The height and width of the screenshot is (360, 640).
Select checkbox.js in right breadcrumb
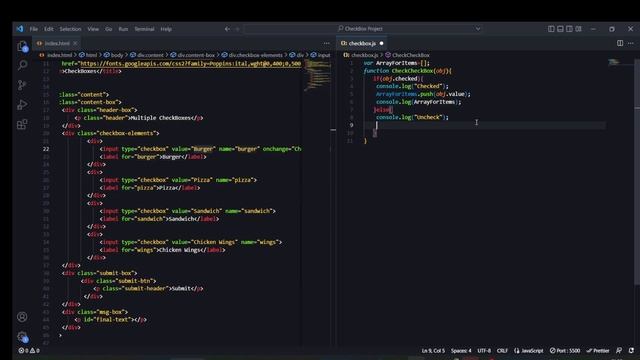[x=364, y=55]
